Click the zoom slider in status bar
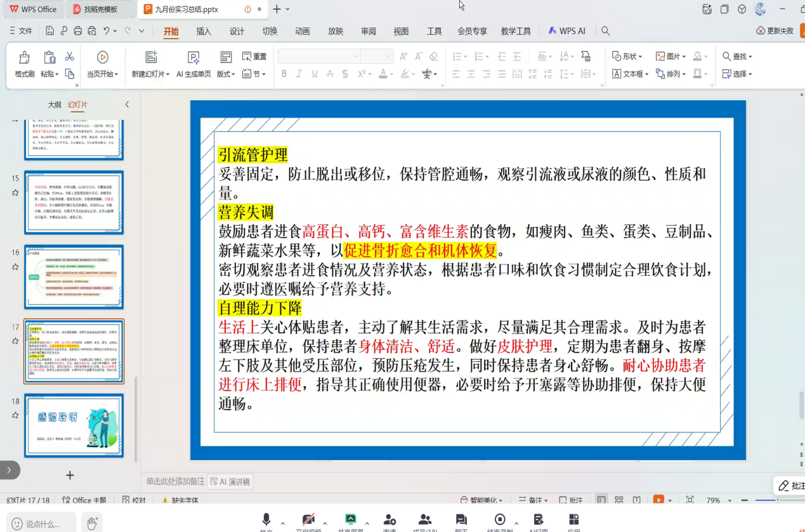The height and width of the screenshot is (532, 805). 777,500
